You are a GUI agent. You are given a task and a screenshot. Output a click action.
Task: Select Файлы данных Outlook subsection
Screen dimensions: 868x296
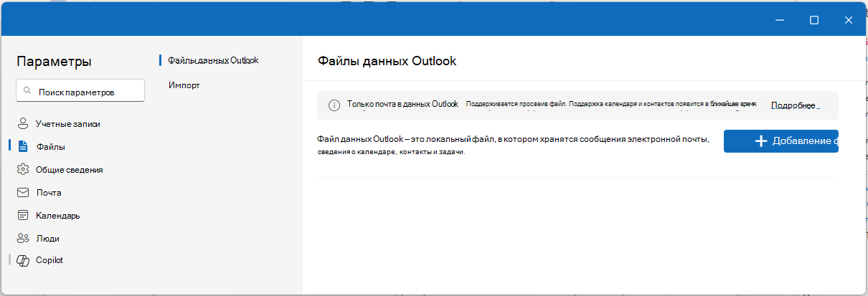212,60
